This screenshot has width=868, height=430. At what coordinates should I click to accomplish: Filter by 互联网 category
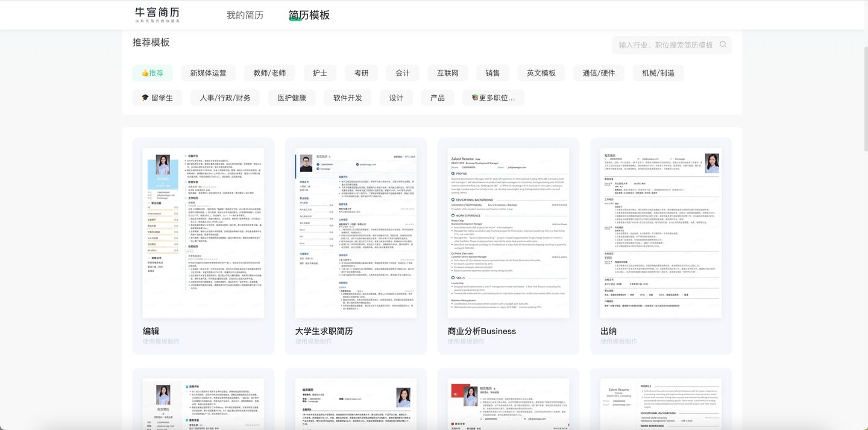(x=448, y=73)
